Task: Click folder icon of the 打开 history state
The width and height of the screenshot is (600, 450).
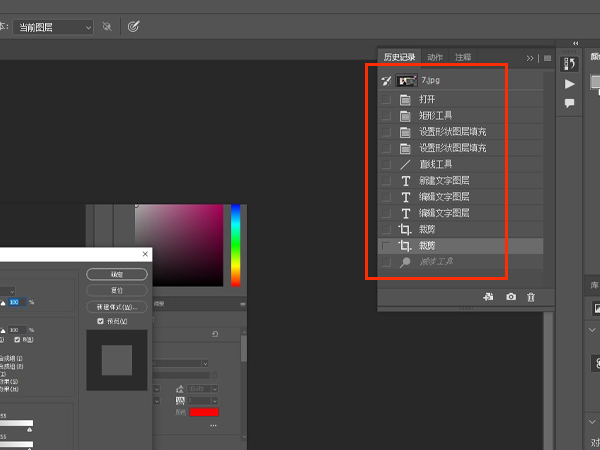Action: (x=405, y=99)
